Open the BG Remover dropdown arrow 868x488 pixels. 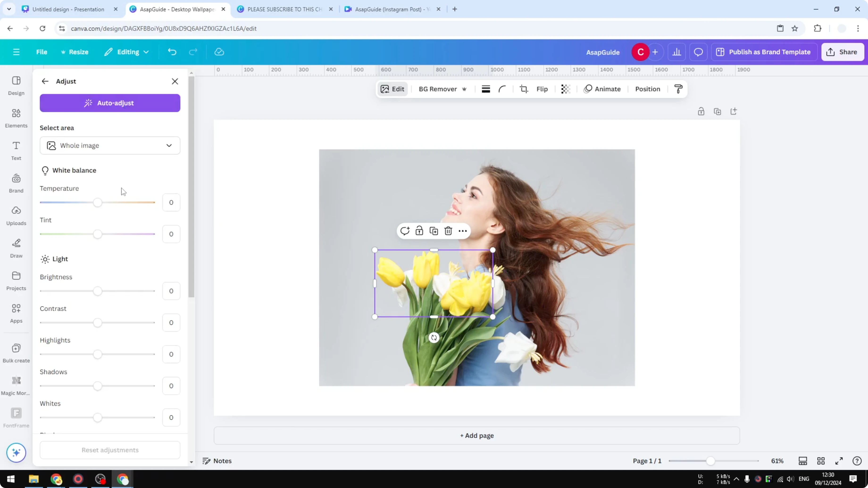[x=465, y=89]
